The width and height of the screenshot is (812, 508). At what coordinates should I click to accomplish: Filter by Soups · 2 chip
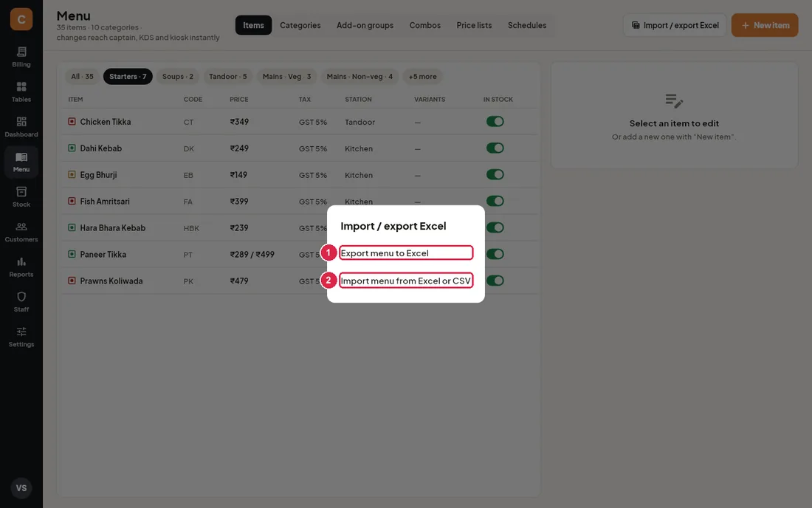pos(178,77)
